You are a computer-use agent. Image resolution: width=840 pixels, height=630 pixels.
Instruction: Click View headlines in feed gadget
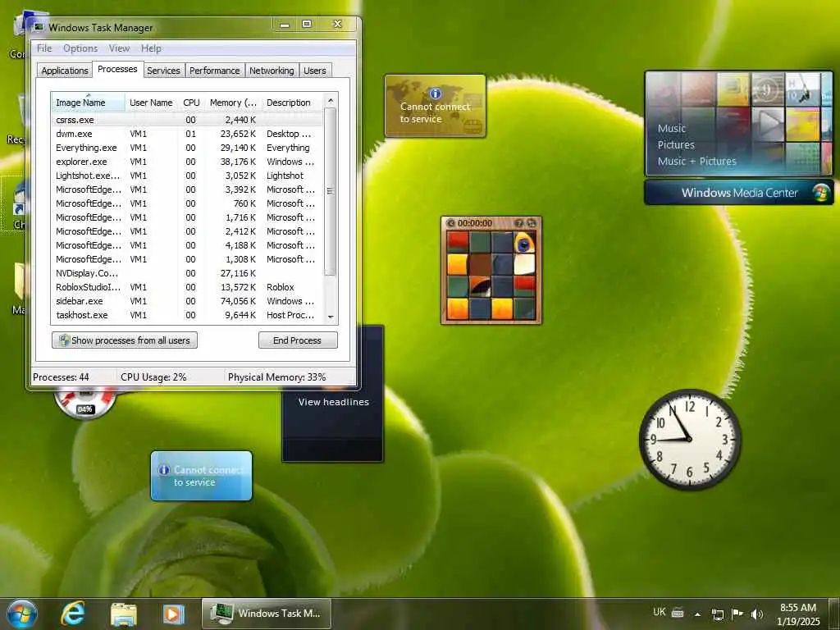click(333, 402)
